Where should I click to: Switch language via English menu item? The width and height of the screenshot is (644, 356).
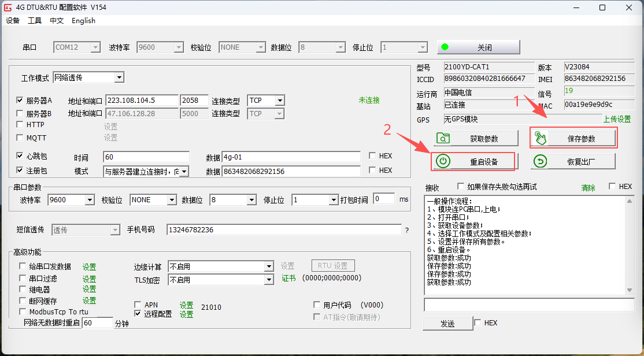[x=83, y=21]
